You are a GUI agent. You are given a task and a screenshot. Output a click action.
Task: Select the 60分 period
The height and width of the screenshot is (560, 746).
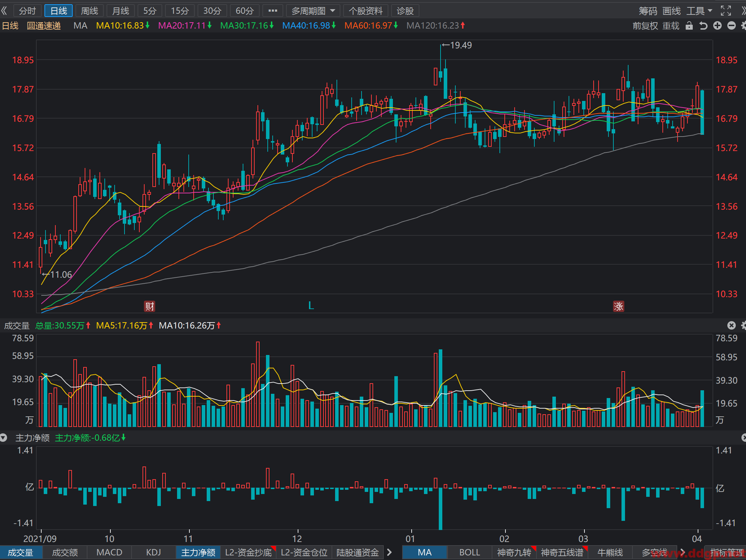click(244, 11)
